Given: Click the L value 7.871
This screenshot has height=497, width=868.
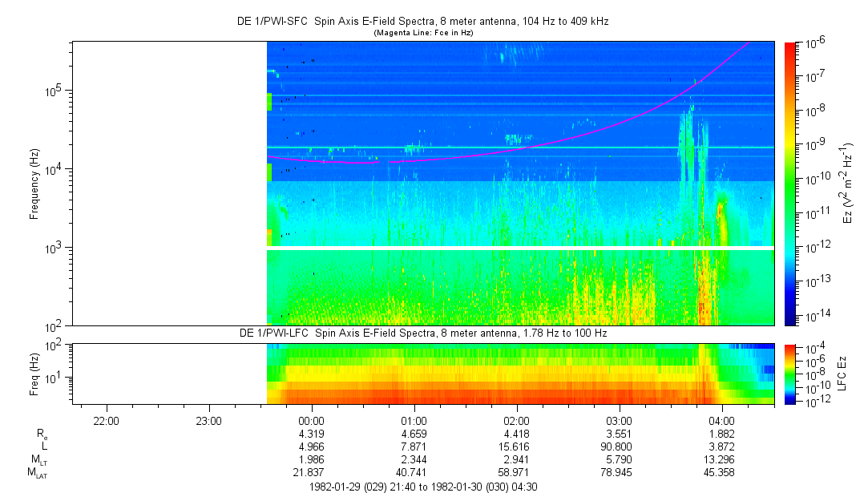Looking at the screenshot, I should point(414,446).
